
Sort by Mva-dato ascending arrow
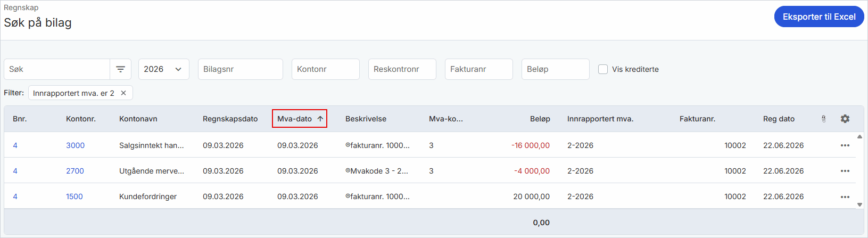pyautogui.click(x=320, y=119)
